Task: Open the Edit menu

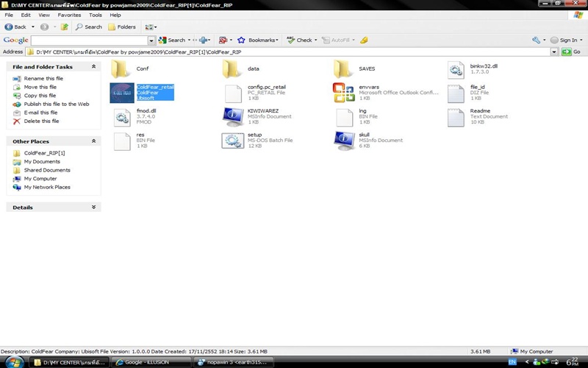Action: 26,15
